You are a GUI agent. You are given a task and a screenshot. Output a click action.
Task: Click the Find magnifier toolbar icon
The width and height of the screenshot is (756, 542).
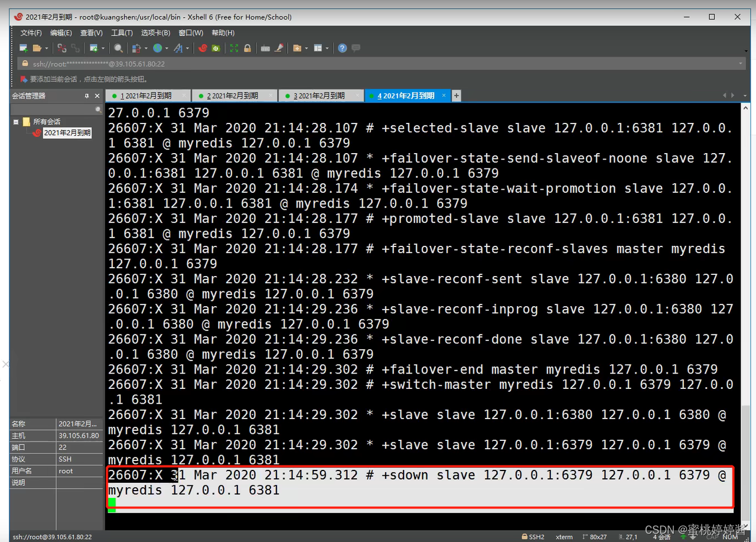[x=119, y=48]
